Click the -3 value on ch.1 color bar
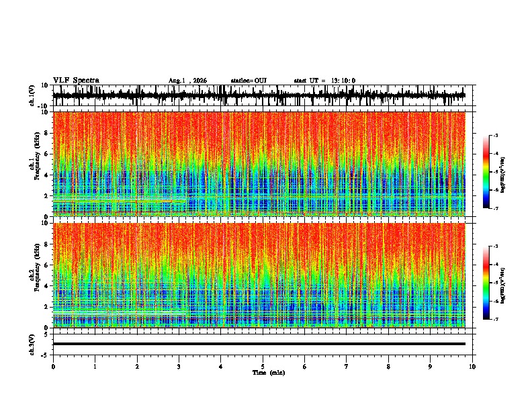The width and height of the screenshot is (532, 411). (x=495, y=135)
